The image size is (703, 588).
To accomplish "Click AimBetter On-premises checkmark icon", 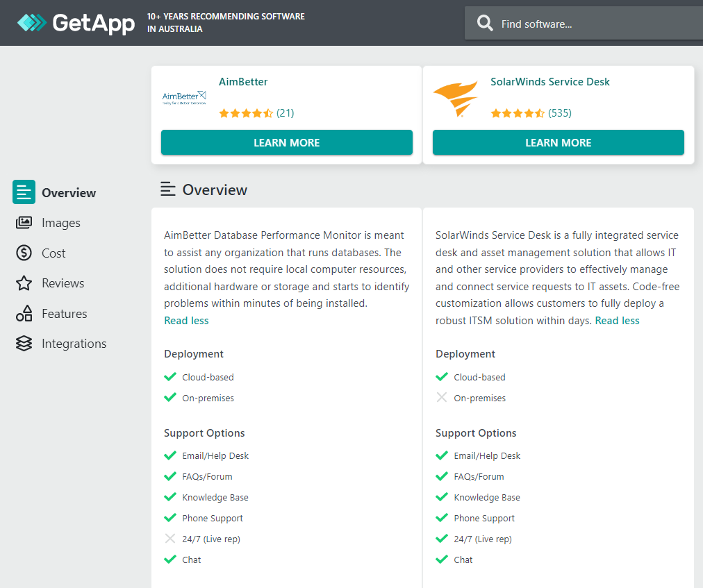I will click(170, 398).
